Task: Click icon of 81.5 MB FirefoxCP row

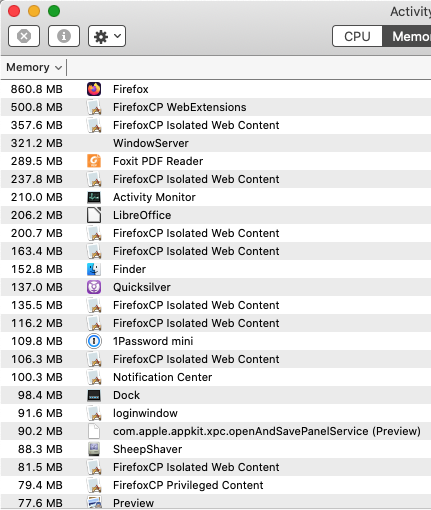Action: coord(94,467)
